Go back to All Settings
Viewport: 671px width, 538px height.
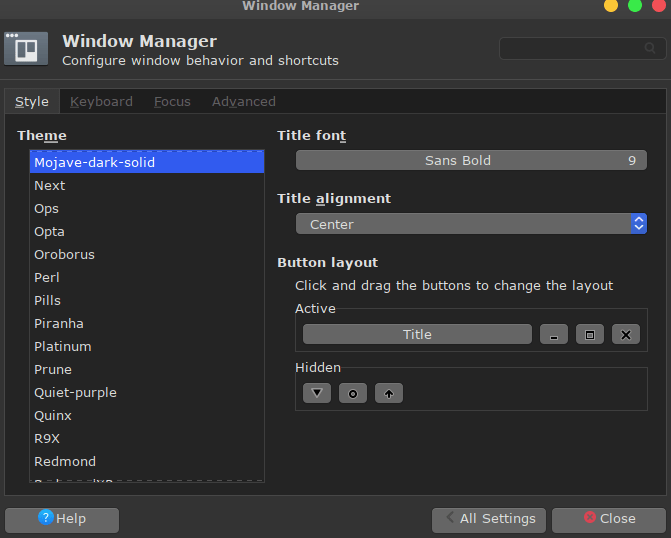(489, 520)
